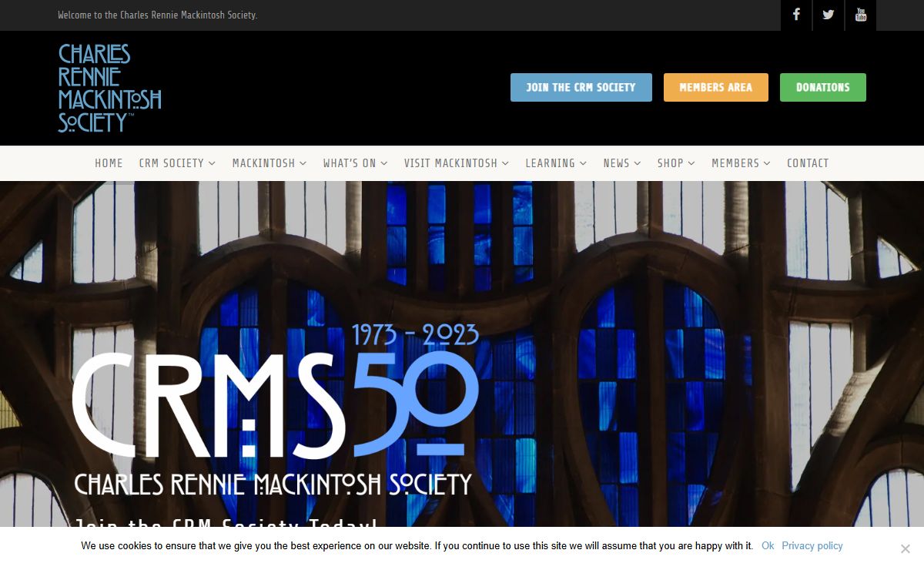Click the CRMS 50 anniversary banner graphic

coord(276,410)
